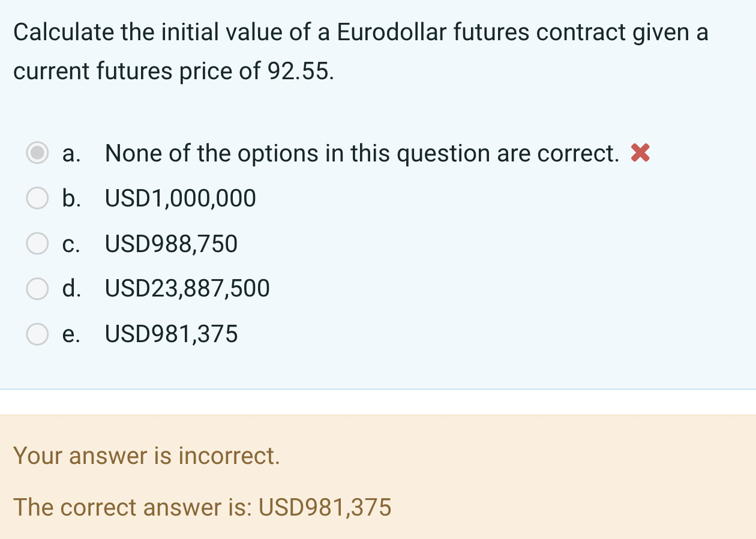Select radio button for option d
756x539 pixels.
(37, 289)
